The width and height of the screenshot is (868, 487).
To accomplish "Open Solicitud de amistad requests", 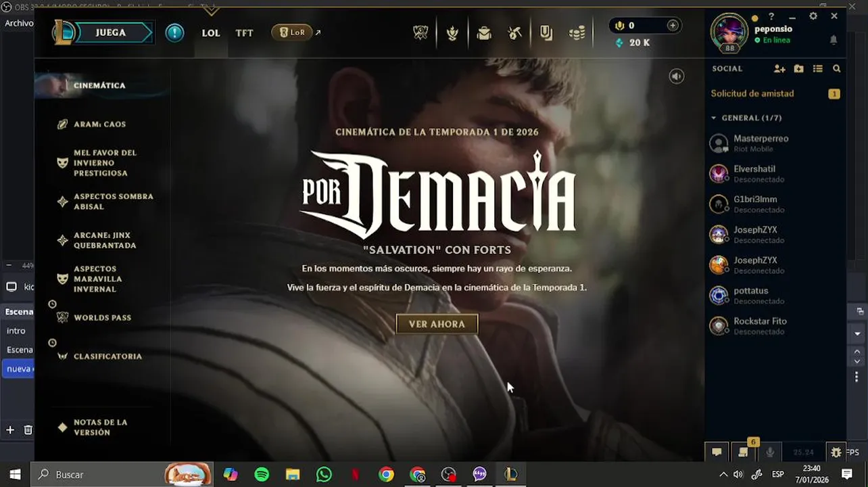I will point(775,94).
